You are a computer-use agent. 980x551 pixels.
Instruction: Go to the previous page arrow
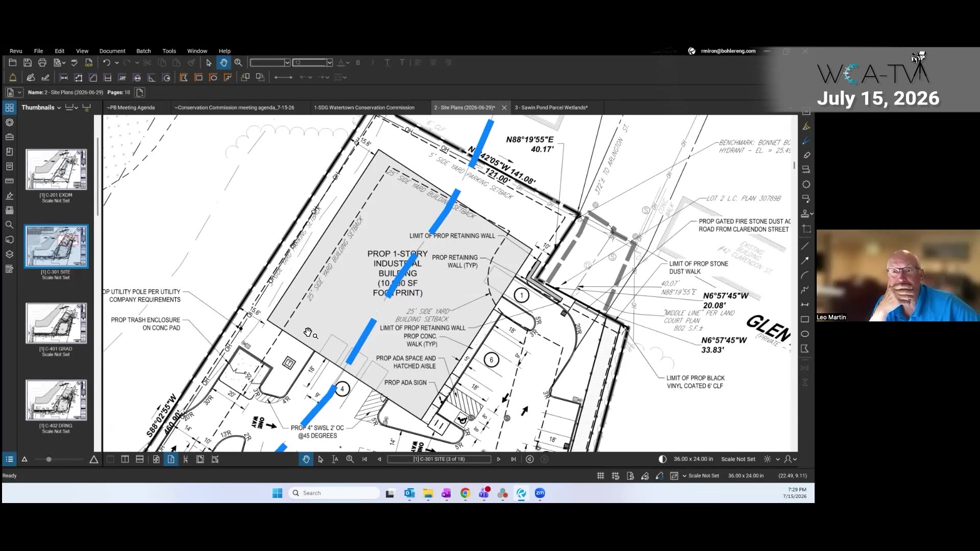click(x=379, y=460)
